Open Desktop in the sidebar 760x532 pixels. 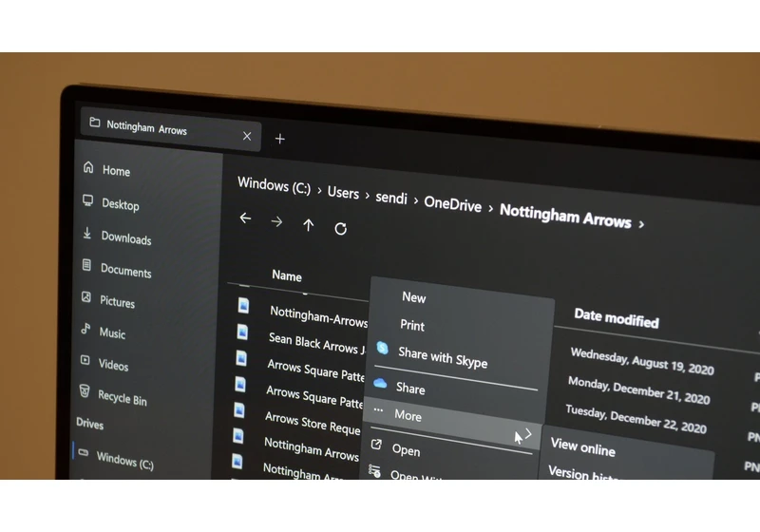pos(121,204)
